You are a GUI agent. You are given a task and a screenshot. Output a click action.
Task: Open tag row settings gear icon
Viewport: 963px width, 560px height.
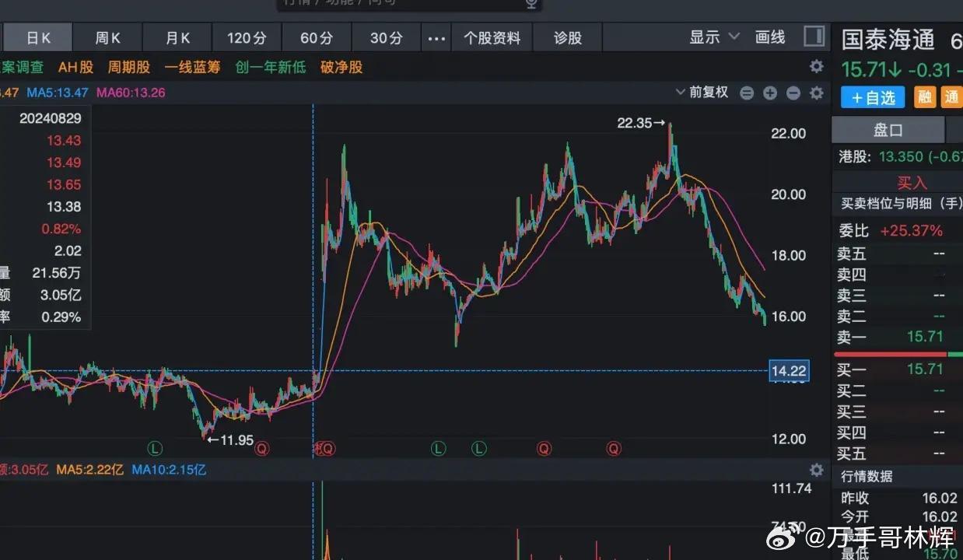[x=816, y=67]
